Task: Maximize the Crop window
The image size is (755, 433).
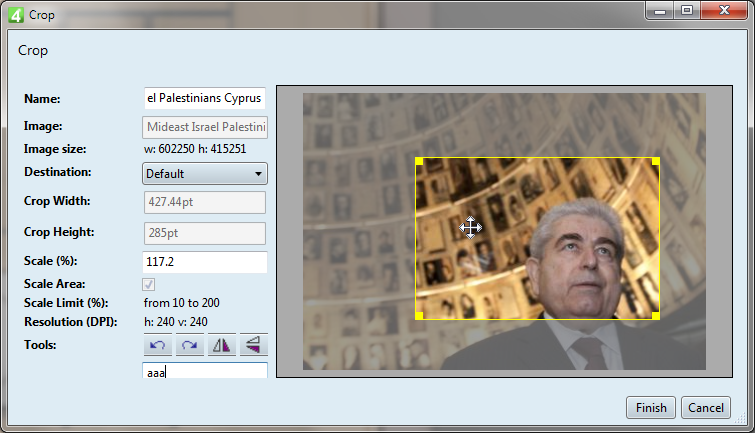Action: (687, 10)
